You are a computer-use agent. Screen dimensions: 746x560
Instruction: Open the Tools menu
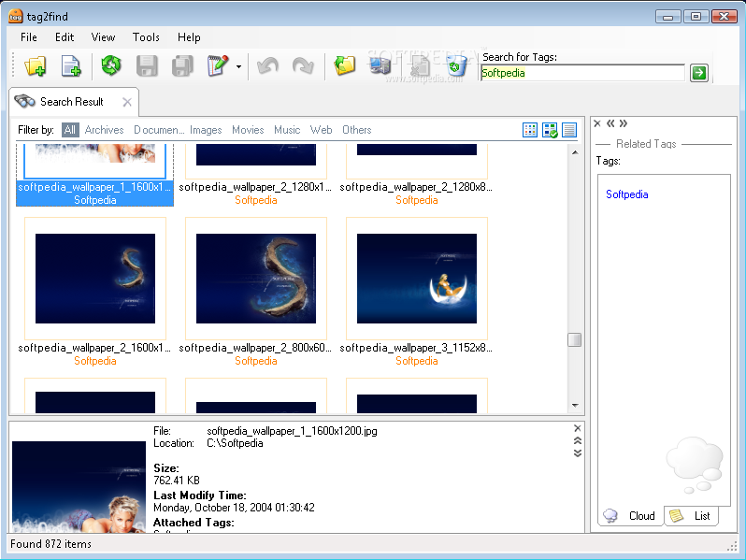pyautogui.click(x=146, y=37)
